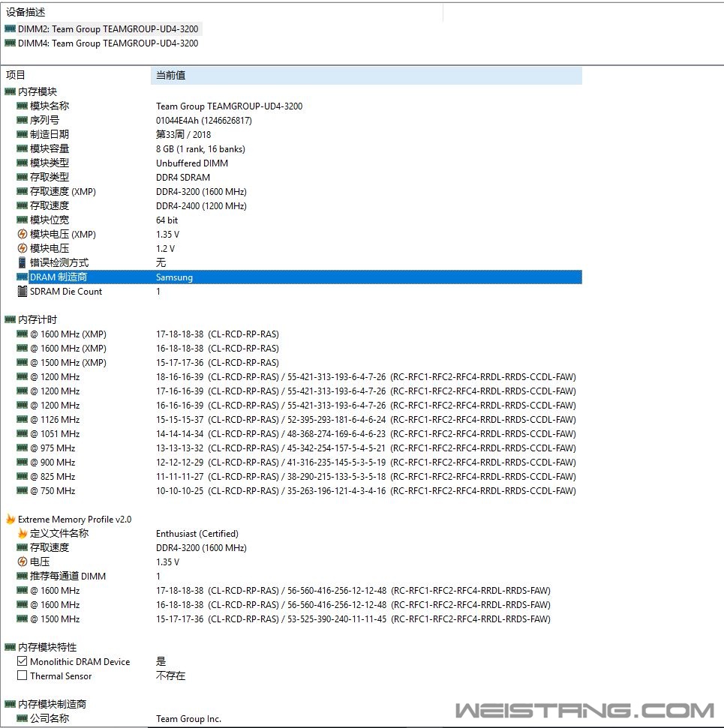Select the 模块名称 row label
Viewport: 724px width, 728px height.
[50, 106]
